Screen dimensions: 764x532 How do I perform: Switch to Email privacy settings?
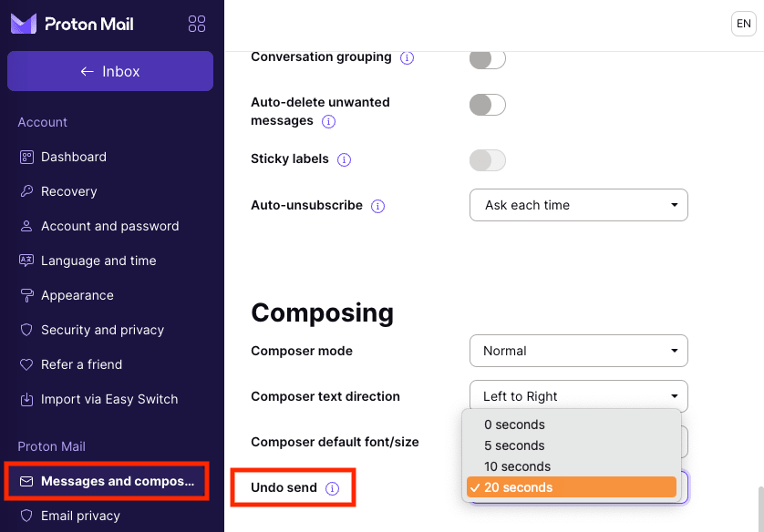point(80,516)
